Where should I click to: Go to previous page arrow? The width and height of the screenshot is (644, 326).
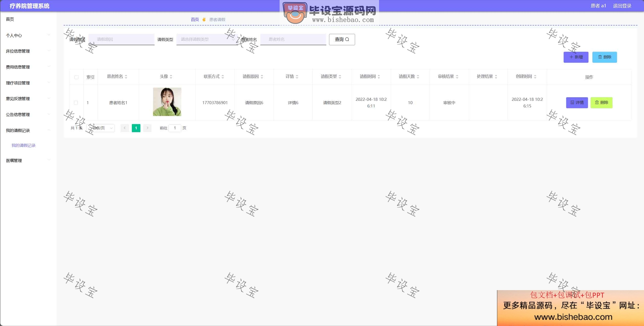125,128
